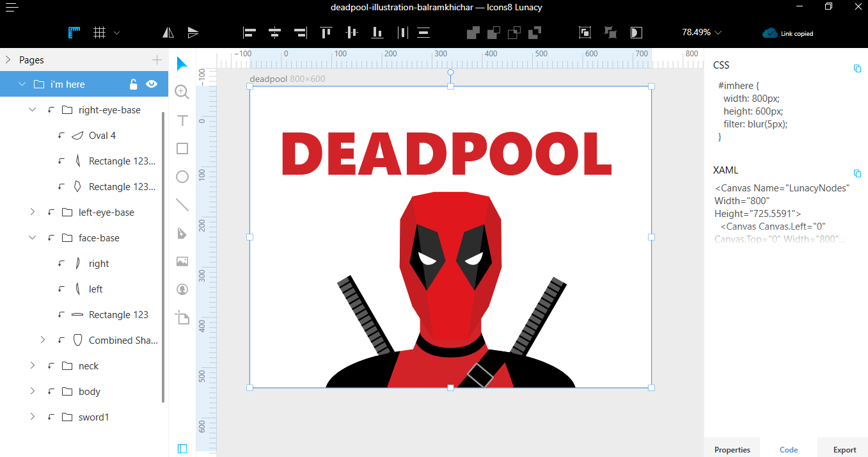
Task: Distribute objects horizontally
Action: (402, 33)
